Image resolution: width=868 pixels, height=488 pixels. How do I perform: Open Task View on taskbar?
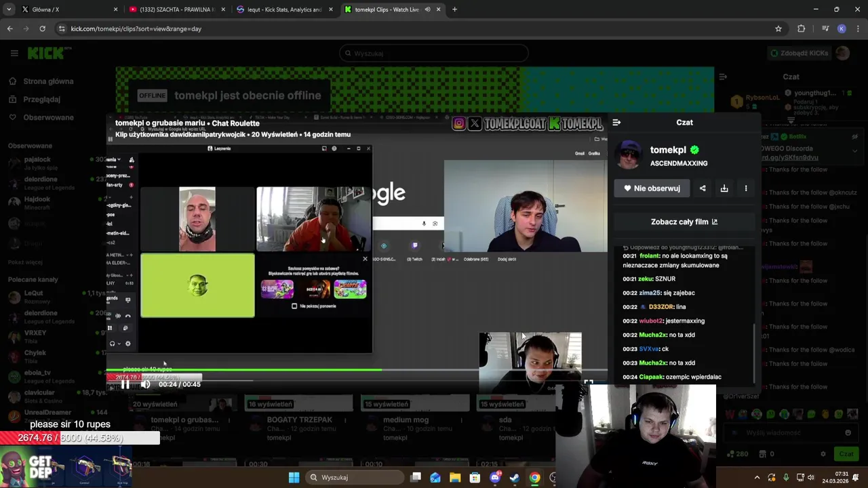coord(416,477)
